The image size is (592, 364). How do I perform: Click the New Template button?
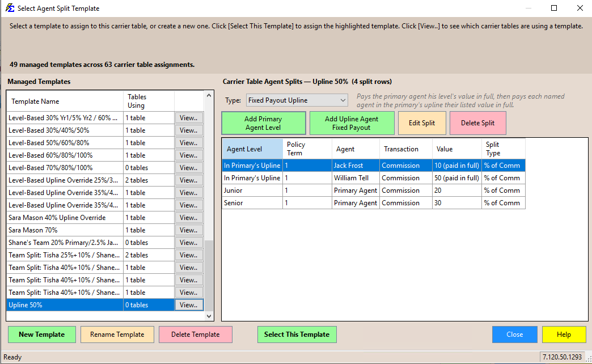pyautogui.click(x=42, y=335)
